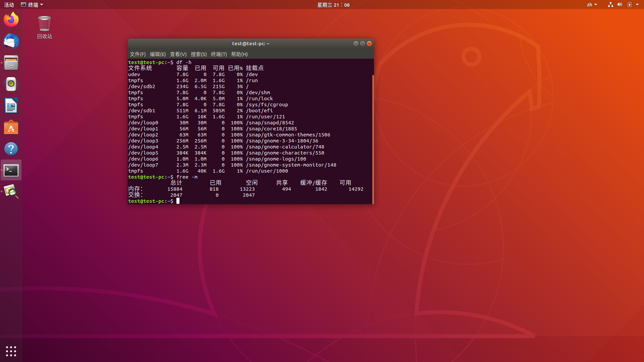644x362 pixels.
Task: Click the free memory value 13223
Action: point(247,189)
